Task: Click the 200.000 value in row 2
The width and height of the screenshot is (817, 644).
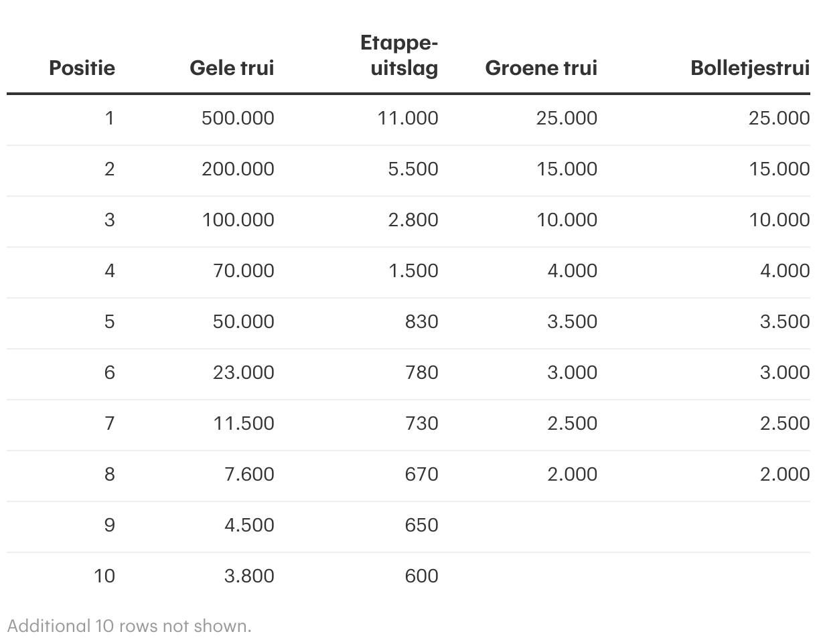Action: (x=238, y=169)
